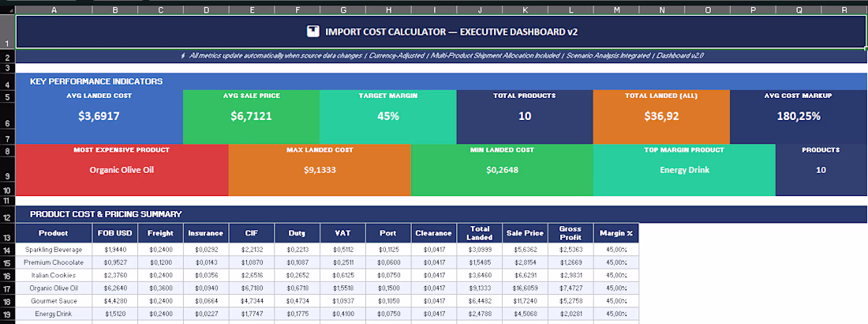Viewport: 868px width, 324px height.
Task: Click the Sale Price header cell
Action: (x=526, y=233)
